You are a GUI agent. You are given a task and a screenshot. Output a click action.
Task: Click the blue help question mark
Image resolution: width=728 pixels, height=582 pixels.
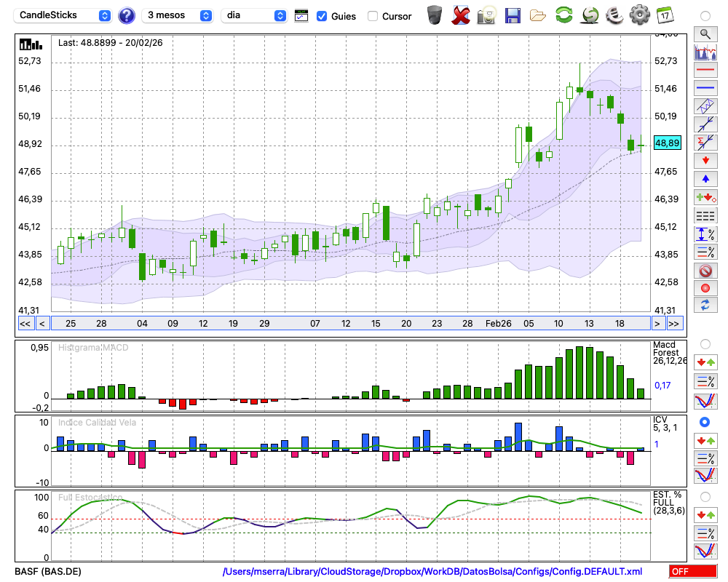(x=127, y=15)
